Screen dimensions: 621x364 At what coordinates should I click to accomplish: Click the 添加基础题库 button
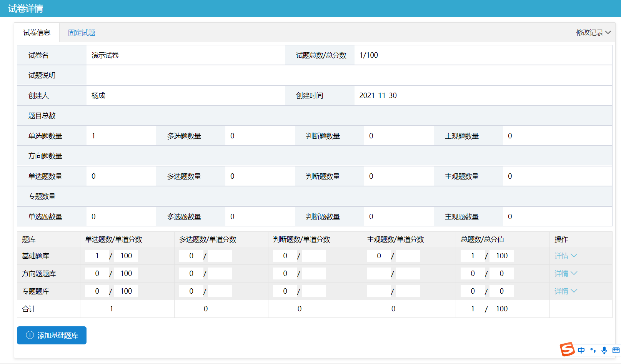tap(52, 335)
